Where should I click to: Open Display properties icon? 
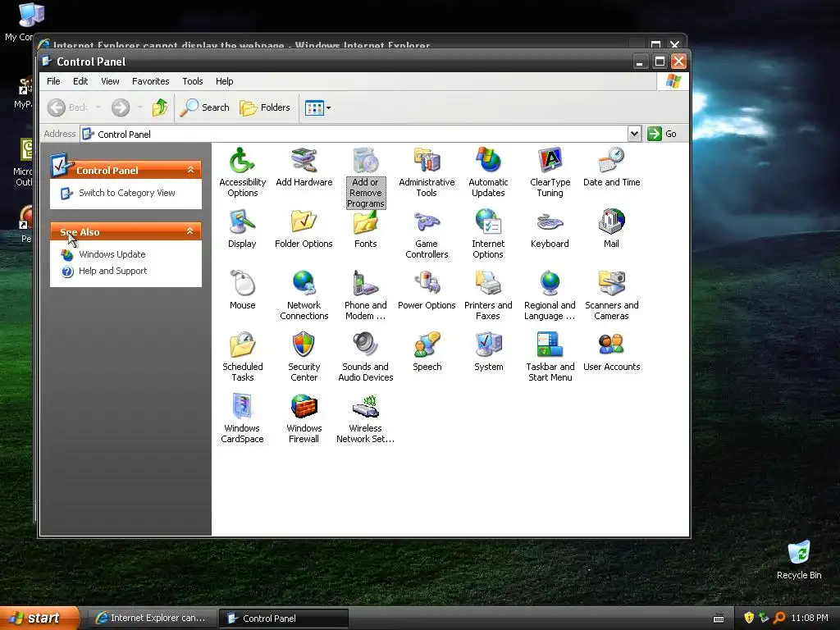click(242, 221)
